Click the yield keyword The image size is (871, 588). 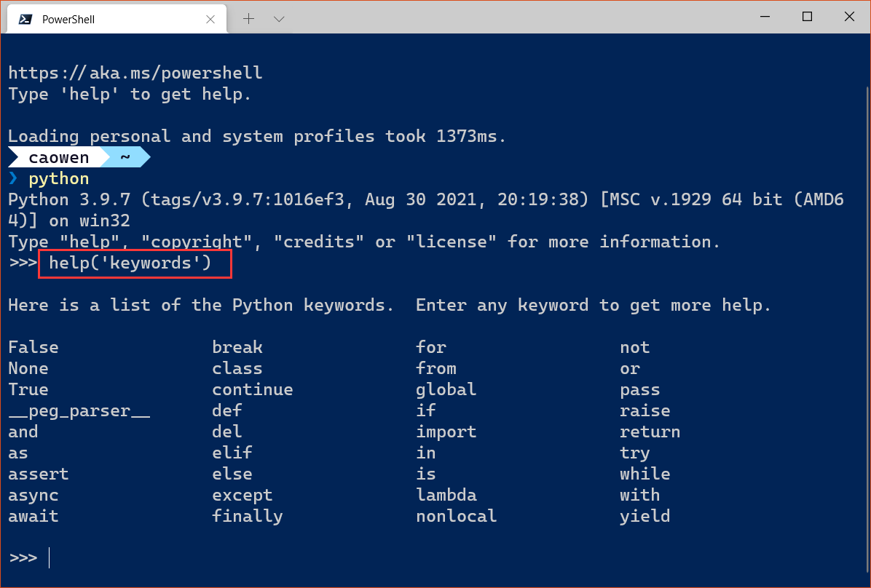[x=645, y=516]
